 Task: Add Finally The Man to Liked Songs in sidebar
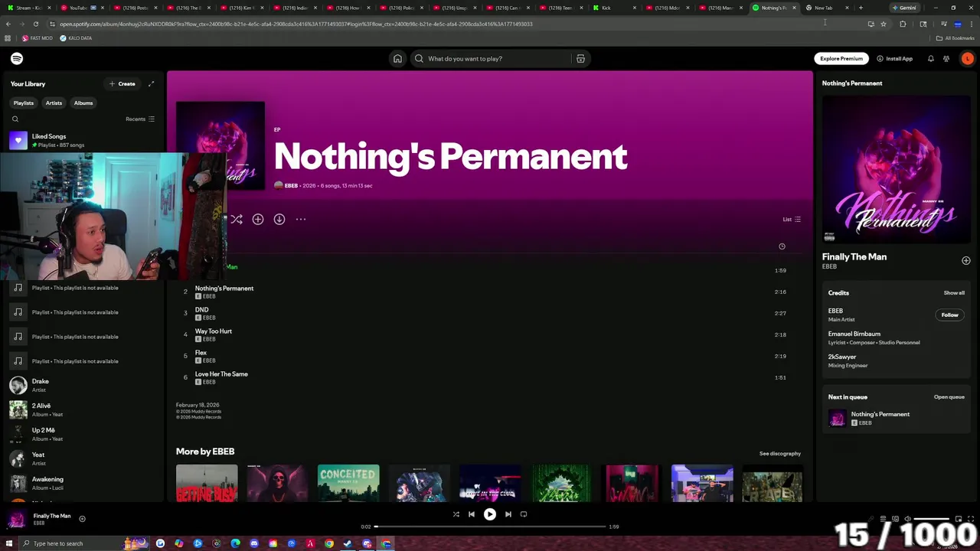click(x=966, y=260)
